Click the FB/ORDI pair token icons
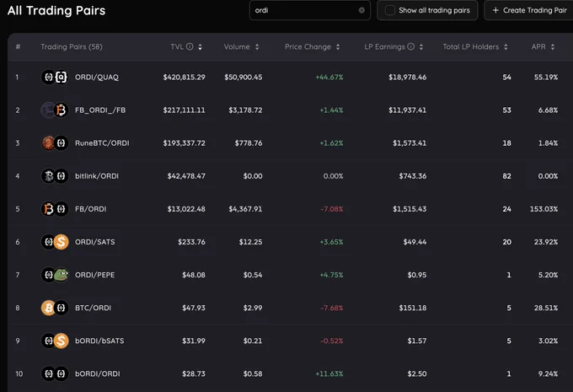This screenshot has width=573, height=392. [55, 209]
